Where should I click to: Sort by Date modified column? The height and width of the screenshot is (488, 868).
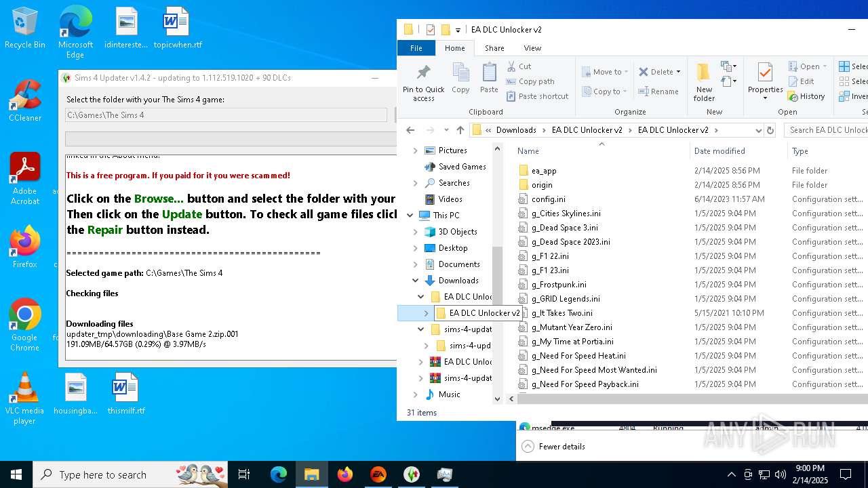coord(719,151)
